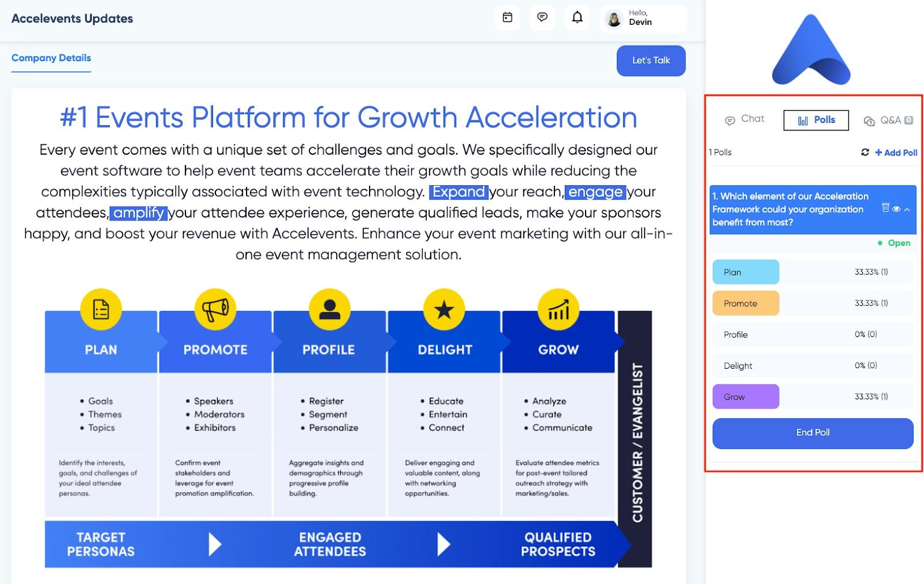
Task: Click the green Open status label
Action: [x=895, y=243]
